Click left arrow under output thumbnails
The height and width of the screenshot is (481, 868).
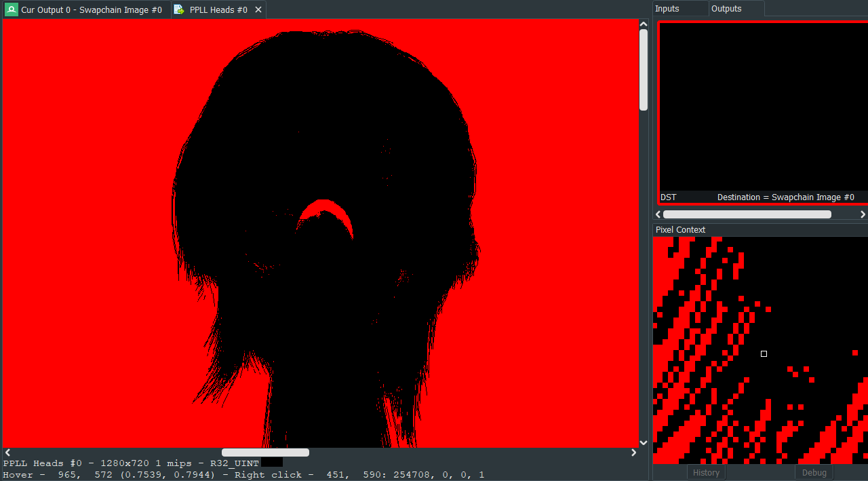(658, 214)
